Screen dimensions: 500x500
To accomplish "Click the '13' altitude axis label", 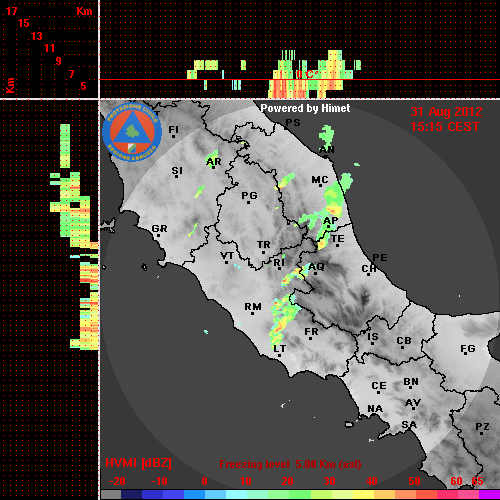I will pos(37,36).
